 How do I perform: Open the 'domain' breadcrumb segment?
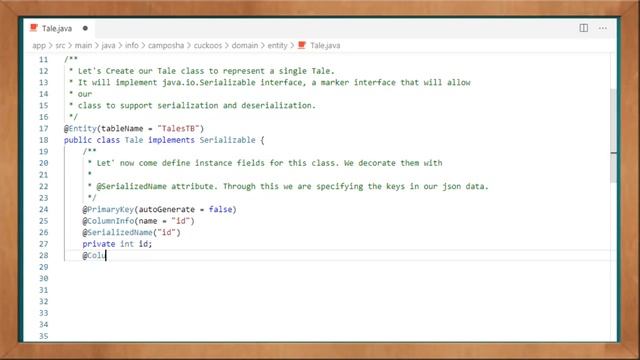(x=244, y=45)
